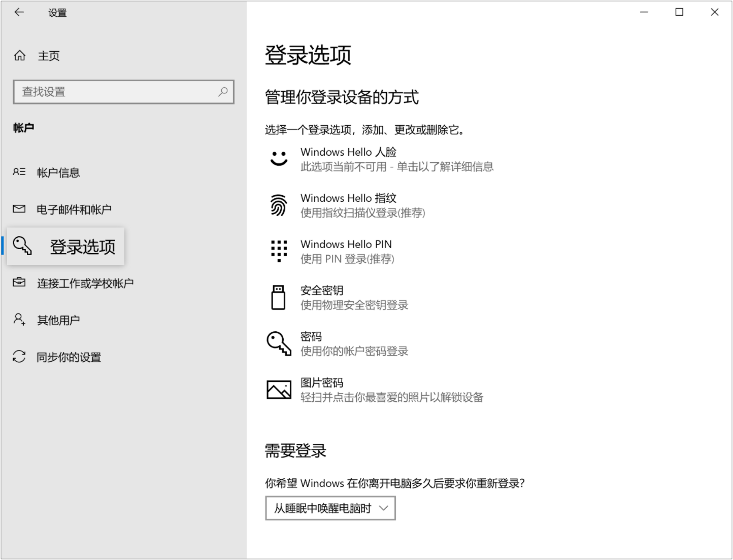Click the 帐户 section label in sidebar
Screen dimensions: 733x560
tap(23, 128)
